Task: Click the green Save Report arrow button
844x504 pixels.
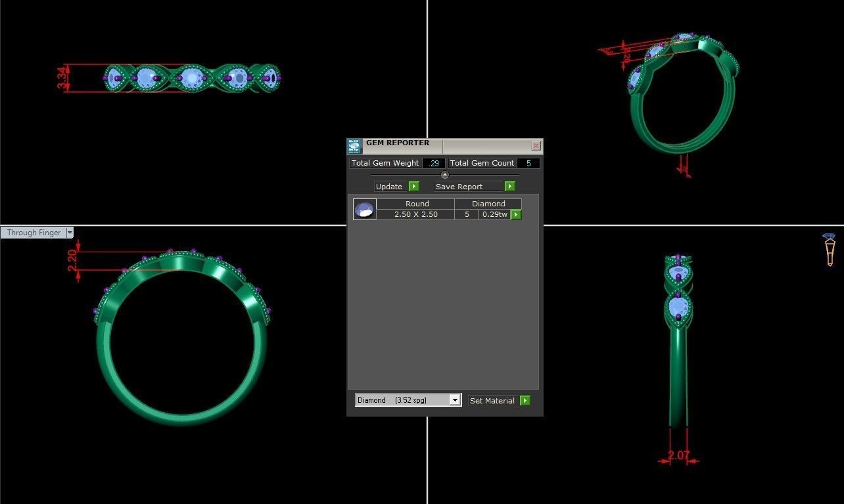Action: [509, 187]
